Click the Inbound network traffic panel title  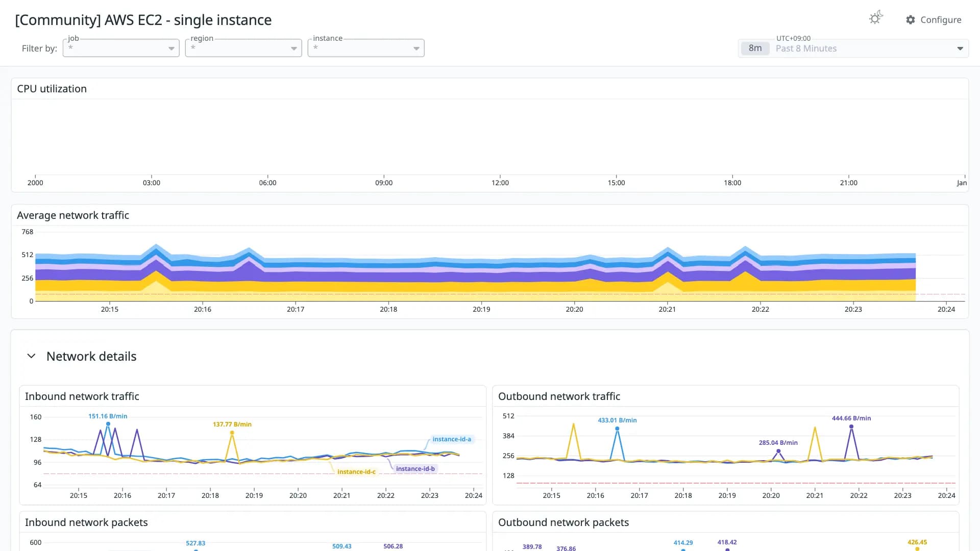tap(82, 396)
